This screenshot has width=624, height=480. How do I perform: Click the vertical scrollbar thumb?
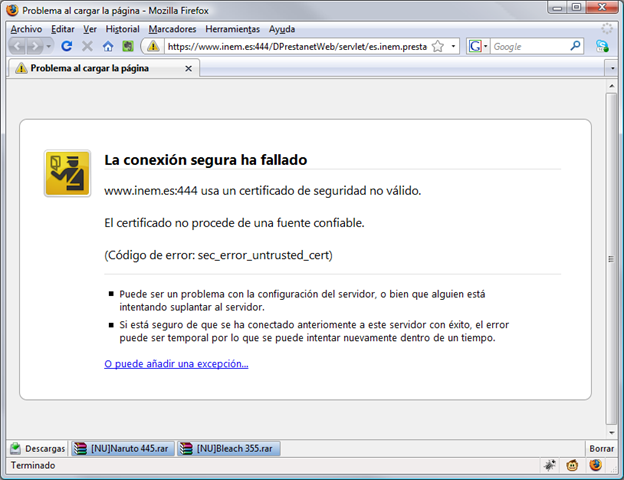tap(611, 259)
